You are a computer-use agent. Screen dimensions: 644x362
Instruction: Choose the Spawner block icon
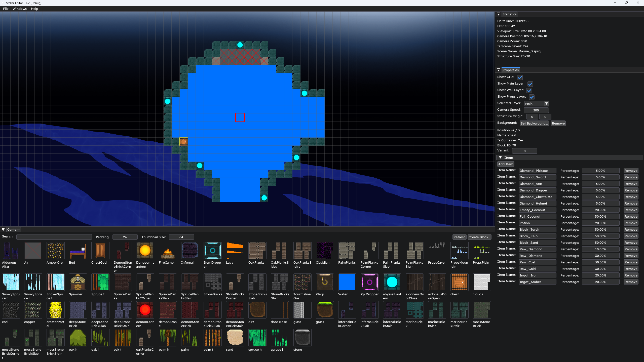pyautogui.click(x=78, y=282)
